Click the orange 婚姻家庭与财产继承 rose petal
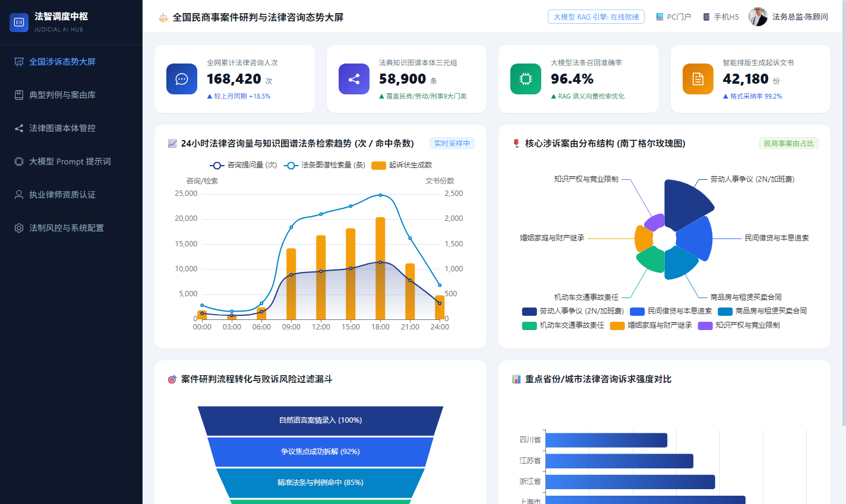This screenshot has width=846, height=504. pyautogui.click(x=643, y=239)
